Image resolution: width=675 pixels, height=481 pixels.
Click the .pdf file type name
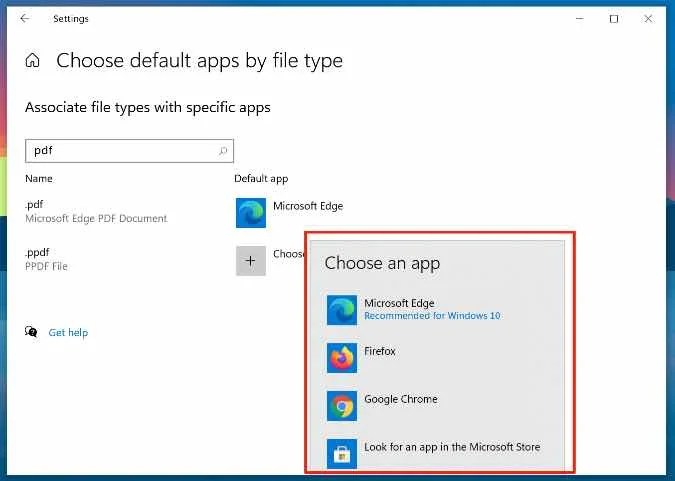34,204
